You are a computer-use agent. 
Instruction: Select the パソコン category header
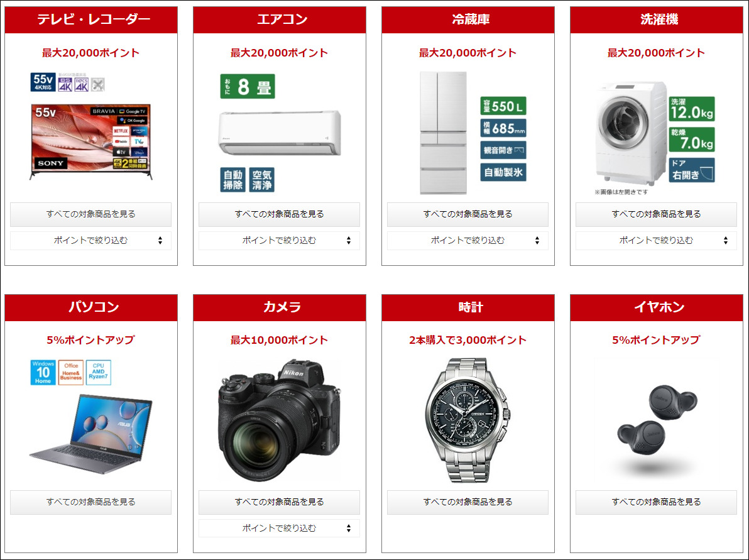(x=90, y=307)
